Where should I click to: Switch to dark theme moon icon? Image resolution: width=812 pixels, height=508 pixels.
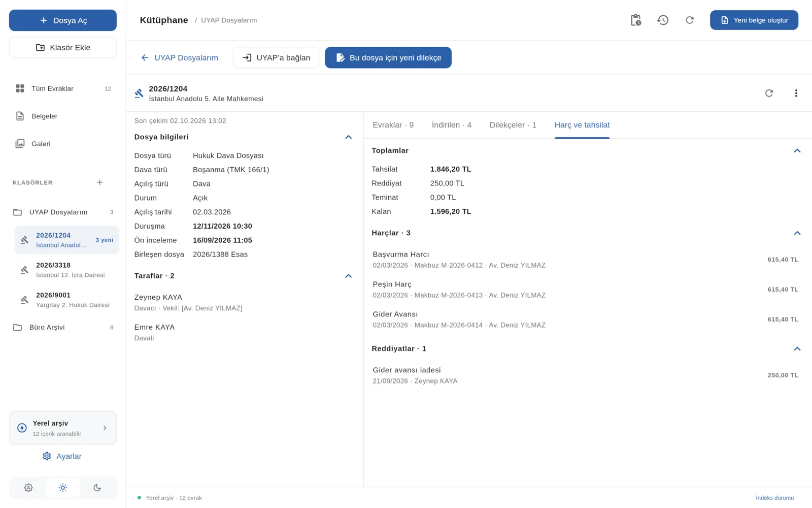[x=97, y=488]
